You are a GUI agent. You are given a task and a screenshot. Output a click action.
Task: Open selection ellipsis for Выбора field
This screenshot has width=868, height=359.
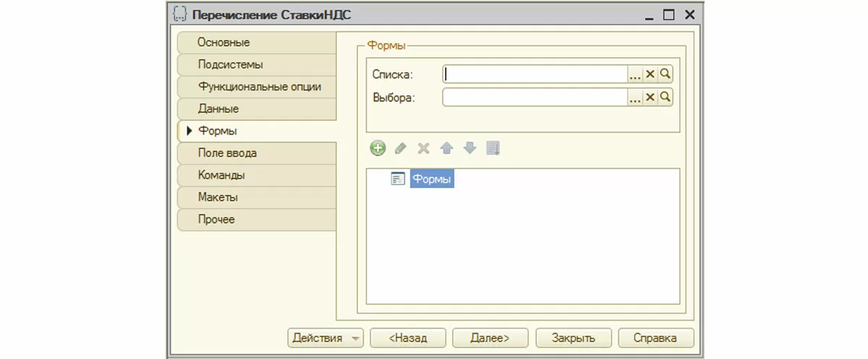(635, 97)
